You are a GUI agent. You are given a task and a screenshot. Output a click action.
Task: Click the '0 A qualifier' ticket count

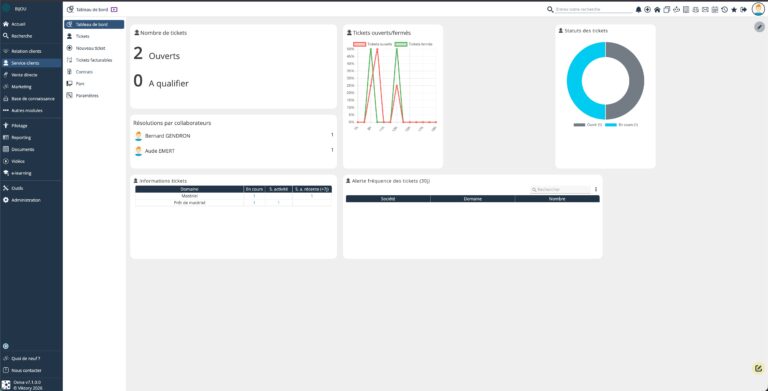pyautogui.click(x=161, y=82)
